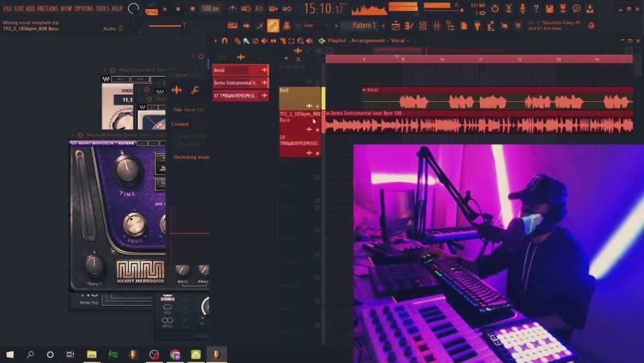Open the channel rack icon
This screenshot has height=363, width=644.
pos(423,26)
